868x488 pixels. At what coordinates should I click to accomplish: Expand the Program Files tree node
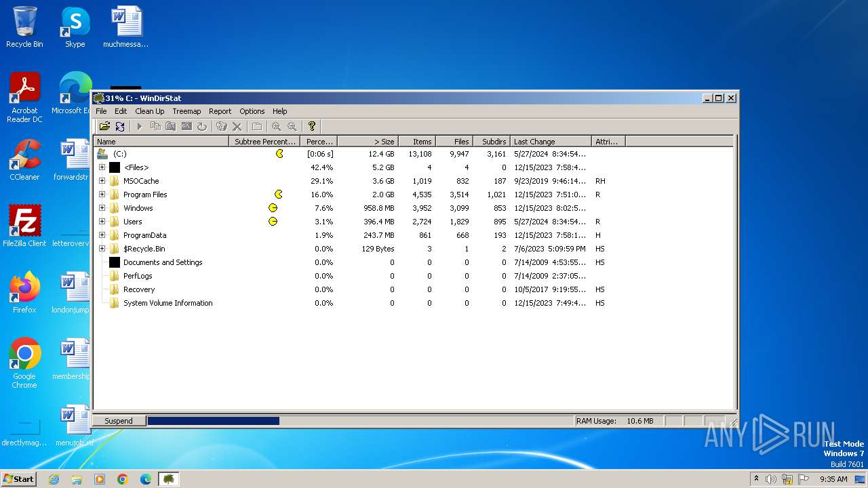(x=102, y=195)
